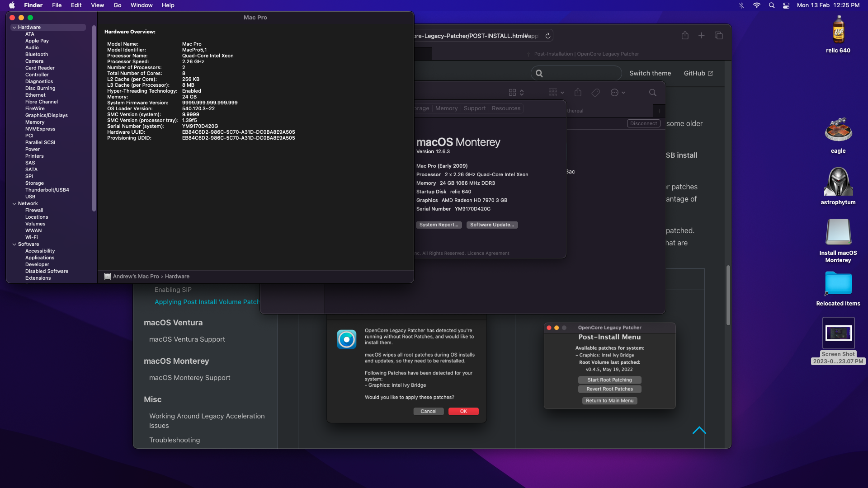The width and height of the screenshot is (868, 488).
Task: Open the Finder view options dropdown
Action: (x=516, y=93)
